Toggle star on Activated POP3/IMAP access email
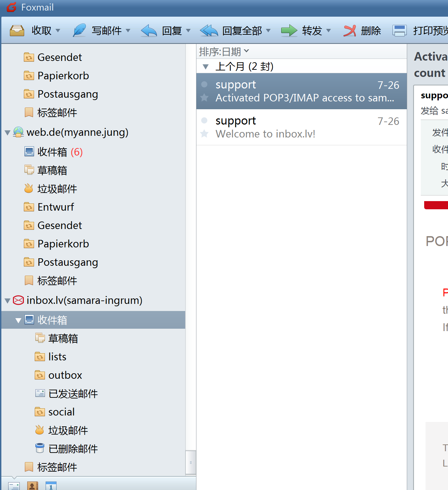448x490 pixels. [205, 98]
